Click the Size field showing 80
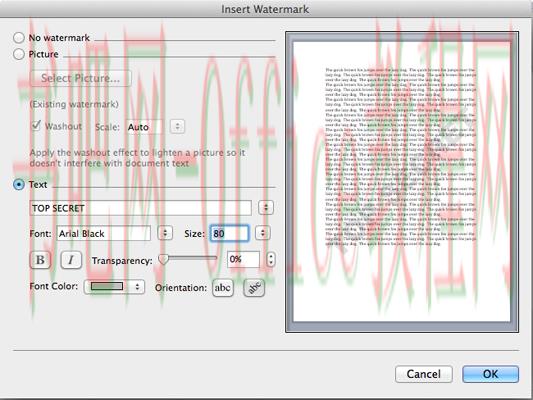 point(229,233)
